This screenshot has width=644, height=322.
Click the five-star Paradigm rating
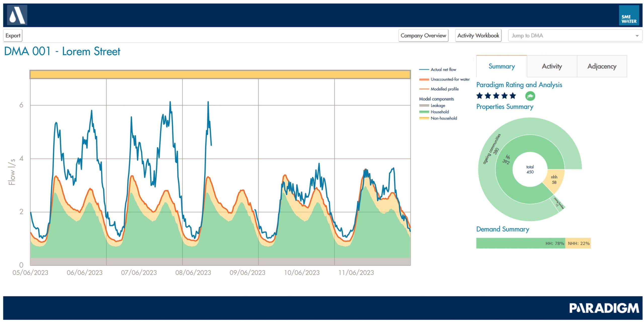[496, 96]
